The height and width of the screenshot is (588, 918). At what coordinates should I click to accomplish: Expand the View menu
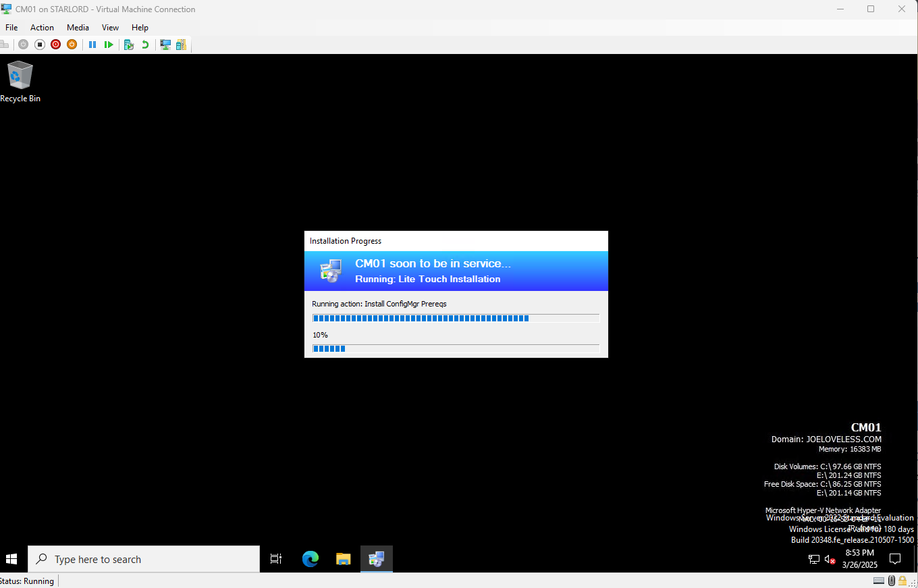click(x=110, y=28)
